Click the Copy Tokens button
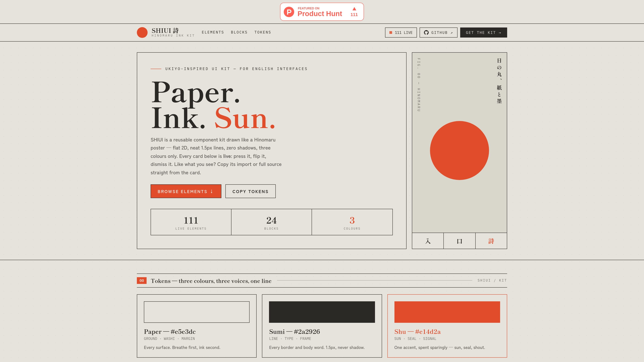This screenshot has height=362, width=644. pos(250,191)
